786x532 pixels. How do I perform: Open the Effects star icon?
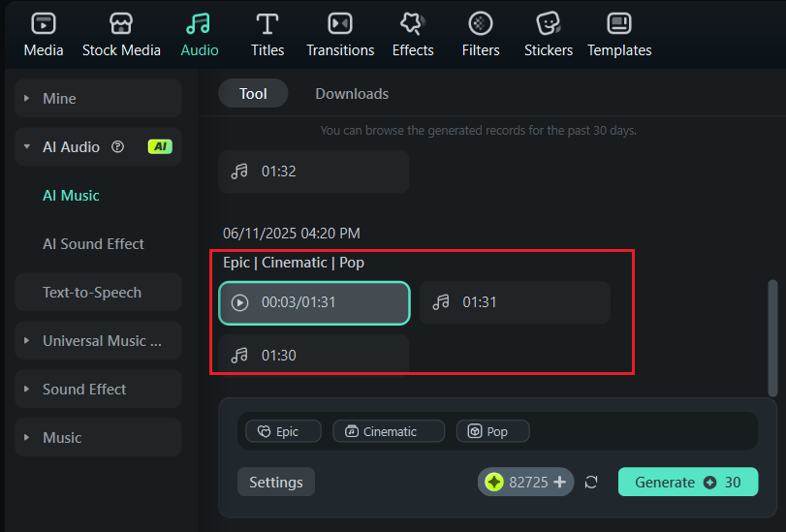tap(413, 23)
